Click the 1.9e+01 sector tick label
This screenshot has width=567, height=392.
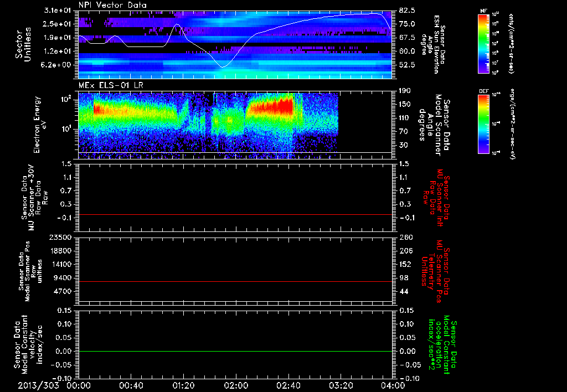(x=58, y=38)
